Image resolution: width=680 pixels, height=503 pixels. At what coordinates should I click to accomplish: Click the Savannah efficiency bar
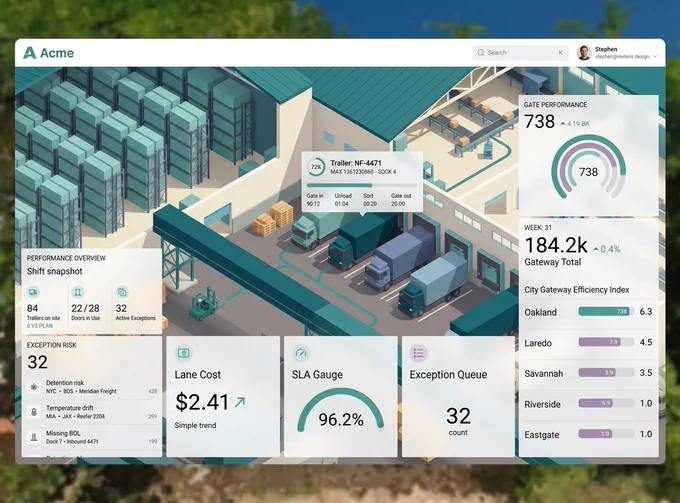tap(606, 372)
